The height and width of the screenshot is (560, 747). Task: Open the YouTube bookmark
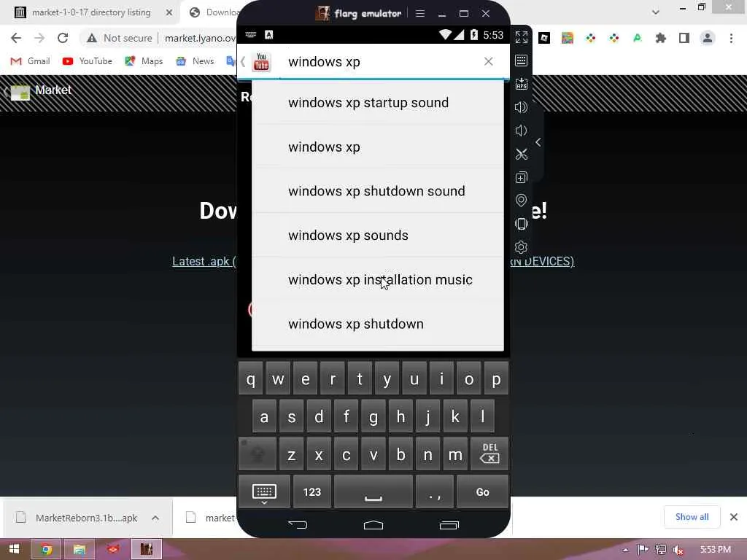(88, 61)
